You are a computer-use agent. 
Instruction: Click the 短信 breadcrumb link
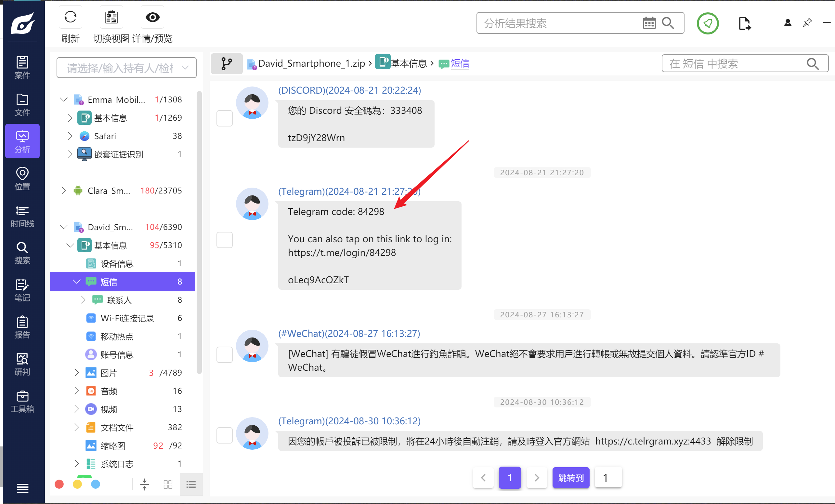coord(460,63)
